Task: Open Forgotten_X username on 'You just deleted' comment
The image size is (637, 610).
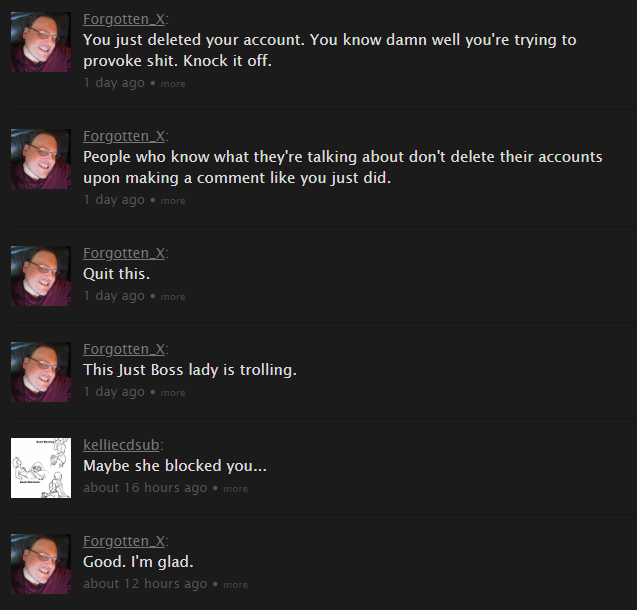Action: click(x=124, y=19)
